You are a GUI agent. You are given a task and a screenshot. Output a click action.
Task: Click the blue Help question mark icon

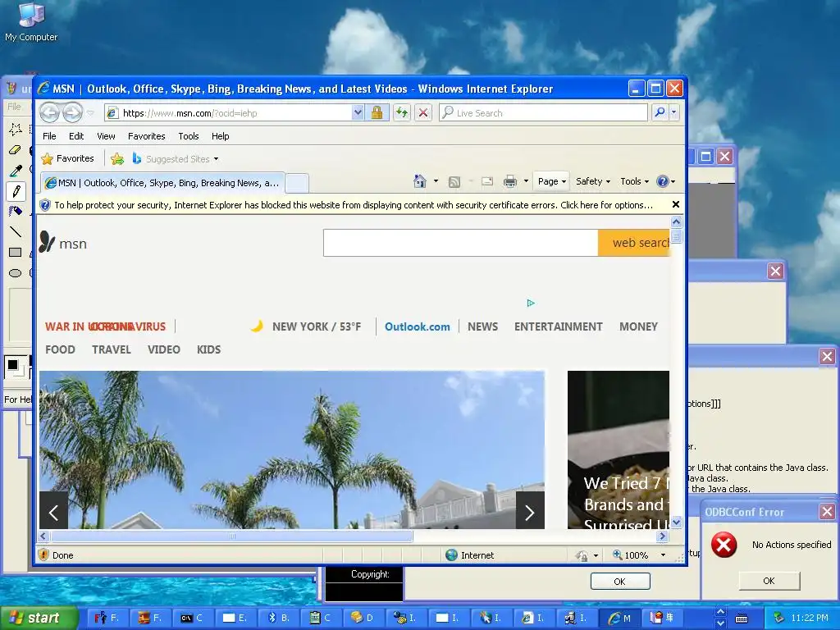[x=663, y=181]
